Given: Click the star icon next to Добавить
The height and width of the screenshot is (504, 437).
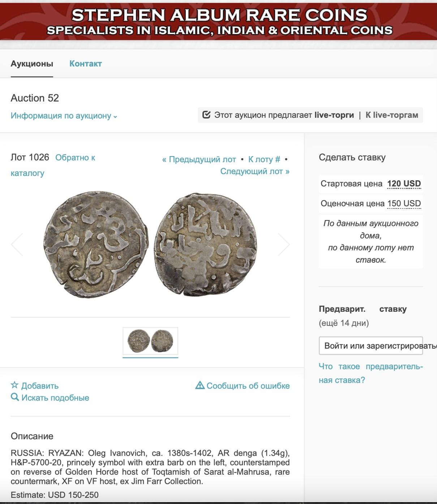Looking at the screenshot, I should tap(14, 385).
